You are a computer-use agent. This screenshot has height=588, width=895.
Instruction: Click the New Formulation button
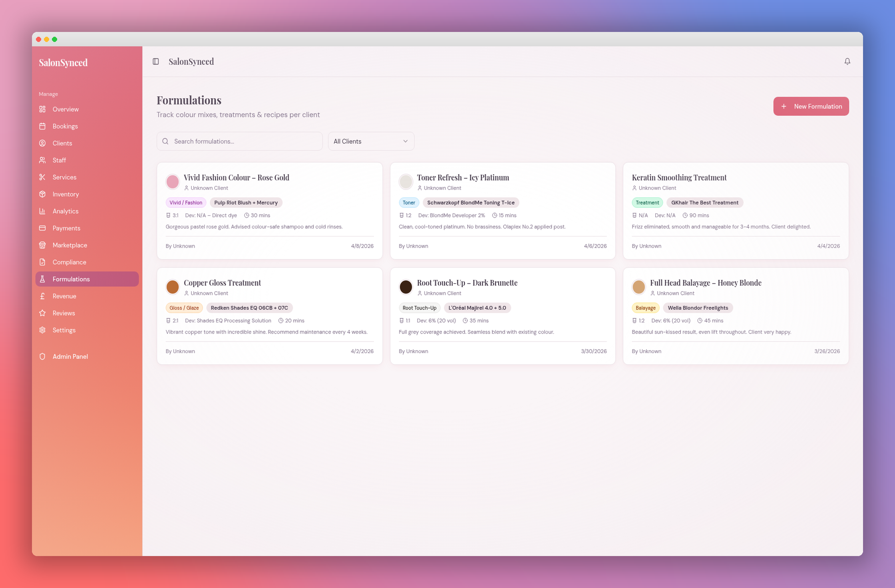[811, 106]
